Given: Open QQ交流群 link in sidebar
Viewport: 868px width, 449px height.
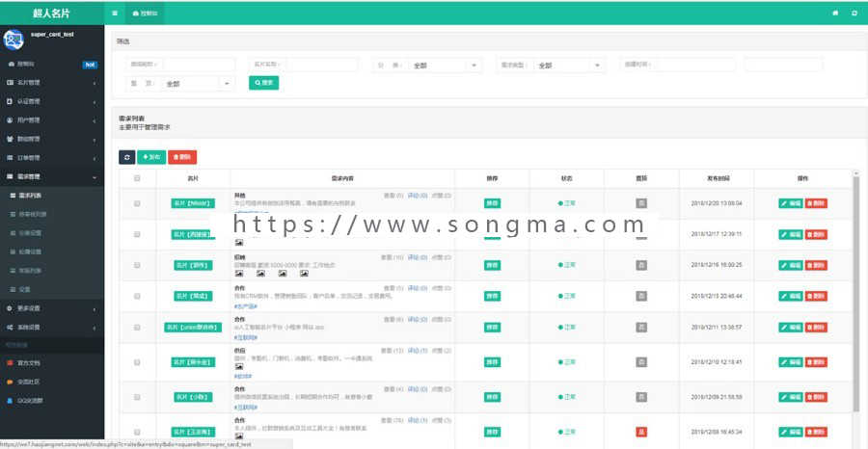Looking at the screenshot, I should (52, 400).
